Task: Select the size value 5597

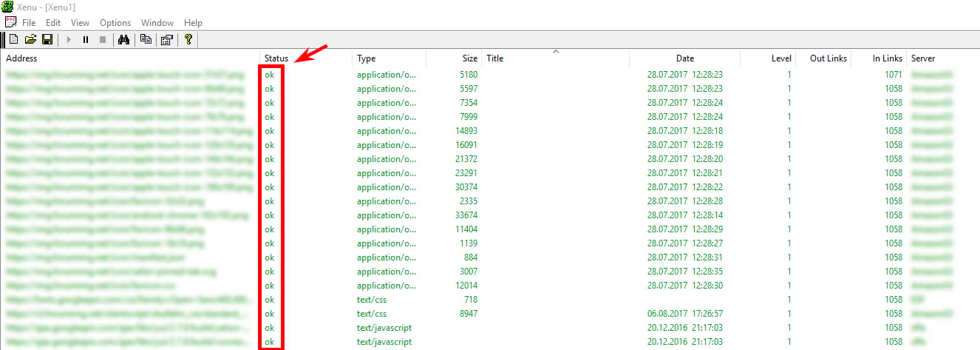Action: pos(469,89)
